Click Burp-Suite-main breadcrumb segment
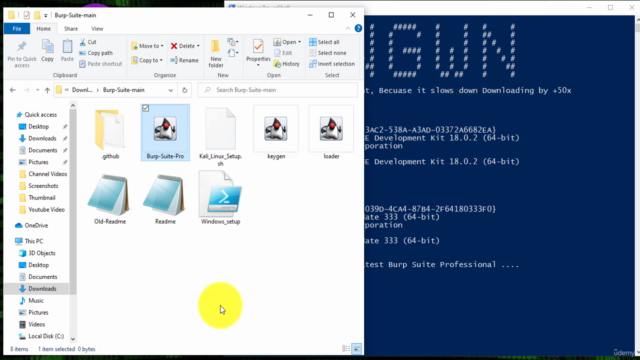 [124, 90]
